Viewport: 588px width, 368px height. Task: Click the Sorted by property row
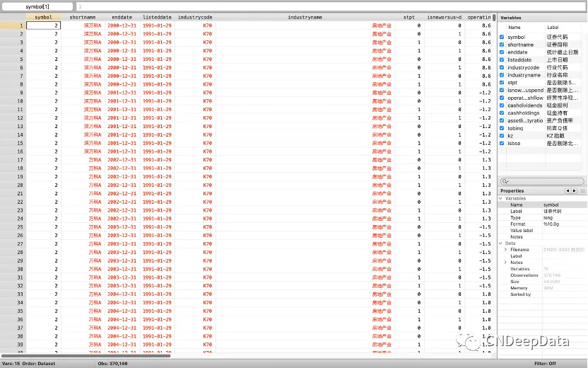(x=543, y=294)
